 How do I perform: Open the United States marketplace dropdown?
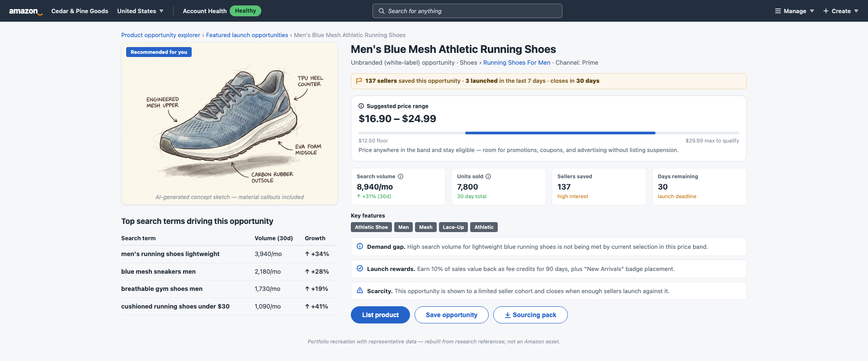140,11
